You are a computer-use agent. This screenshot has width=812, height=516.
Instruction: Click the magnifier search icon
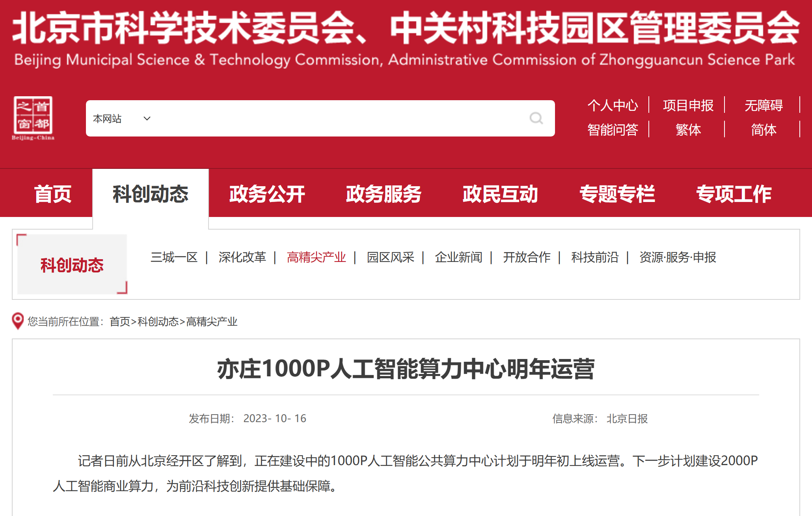coord(536,118)
